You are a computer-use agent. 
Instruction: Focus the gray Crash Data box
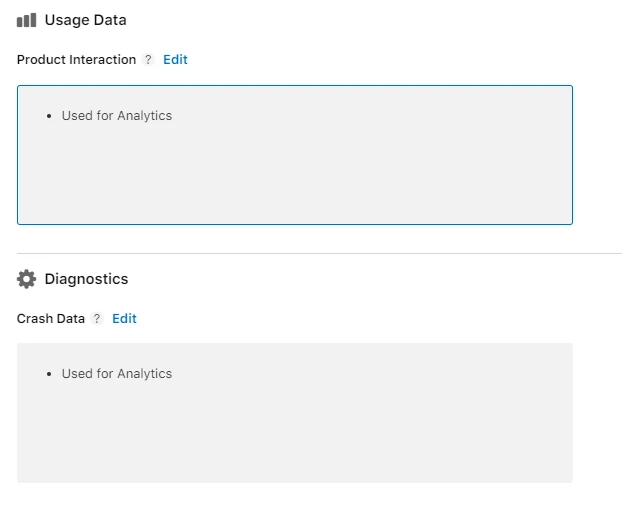[295, 413]
